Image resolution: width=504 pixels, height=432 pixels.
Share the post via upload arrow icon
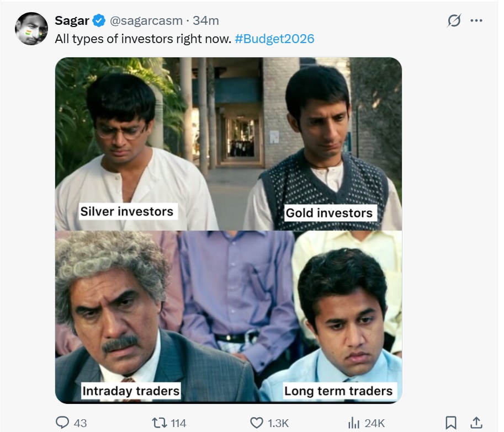pyautogui.click(x=476, y=423)
